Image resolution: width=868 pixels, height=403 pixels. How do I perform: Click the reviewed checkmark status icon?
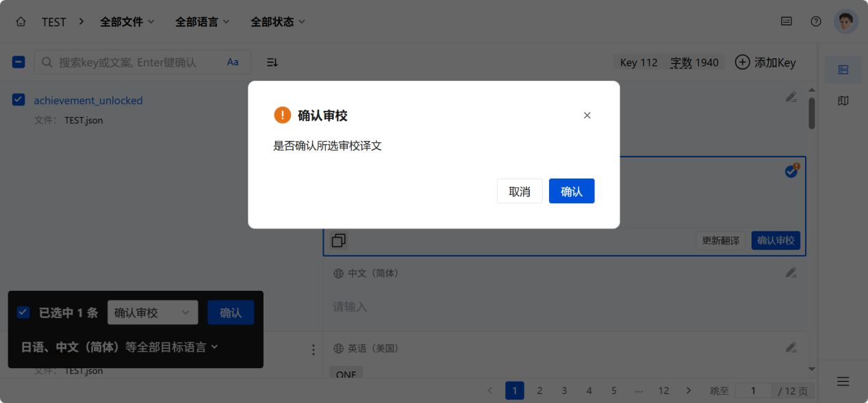pos(791,171)
